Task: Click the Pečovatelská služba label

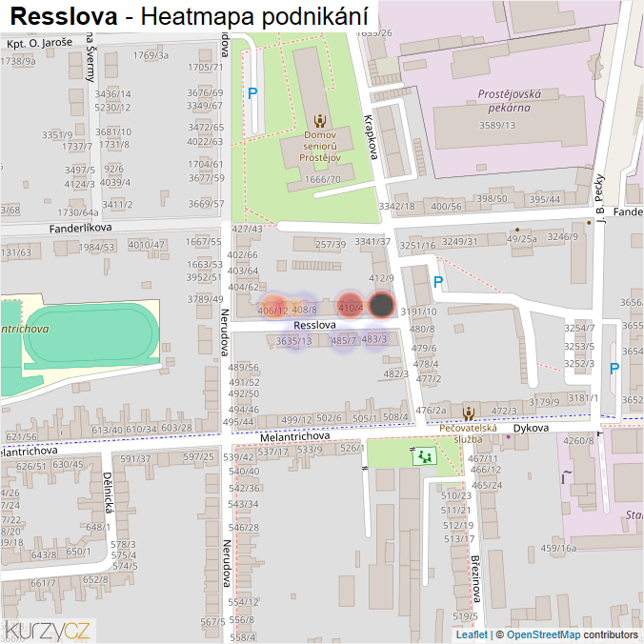Action: 468,433
